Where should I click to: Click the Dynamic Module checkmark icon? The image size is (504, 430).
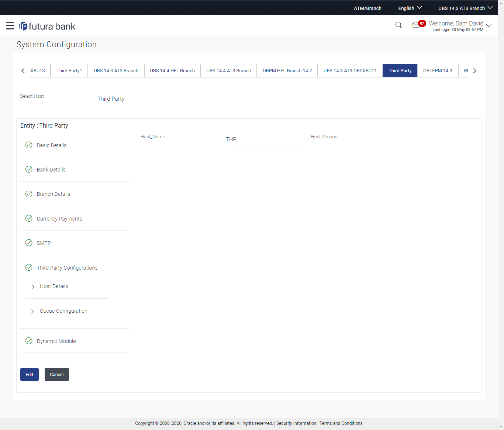tap(29, 341)
